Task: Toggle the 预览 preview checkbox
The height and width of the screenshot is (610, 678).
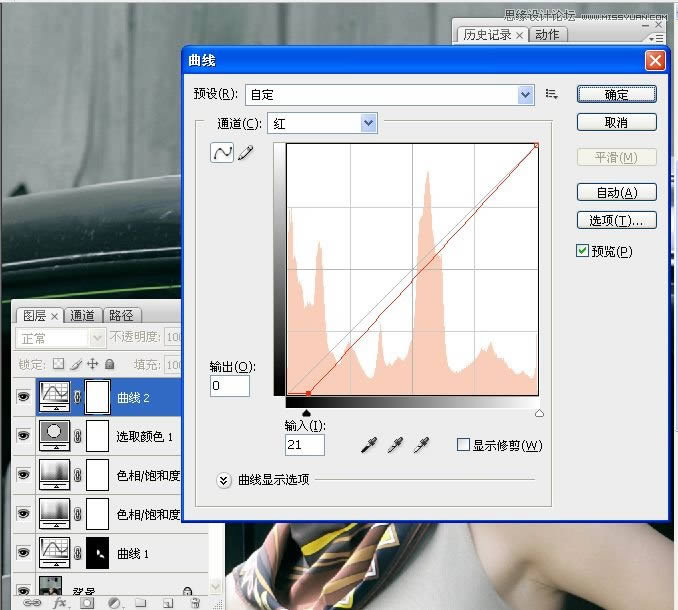Action: click(583, 251)
